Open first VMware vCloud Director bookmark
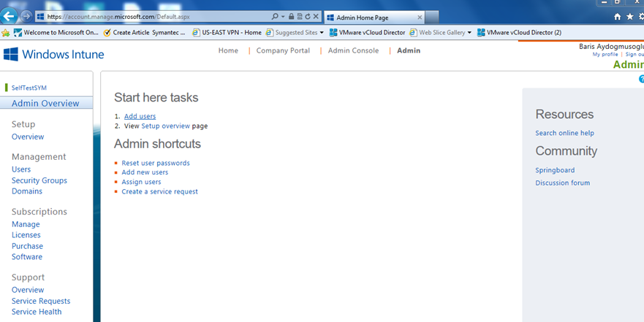 click(x=367, y=32)
